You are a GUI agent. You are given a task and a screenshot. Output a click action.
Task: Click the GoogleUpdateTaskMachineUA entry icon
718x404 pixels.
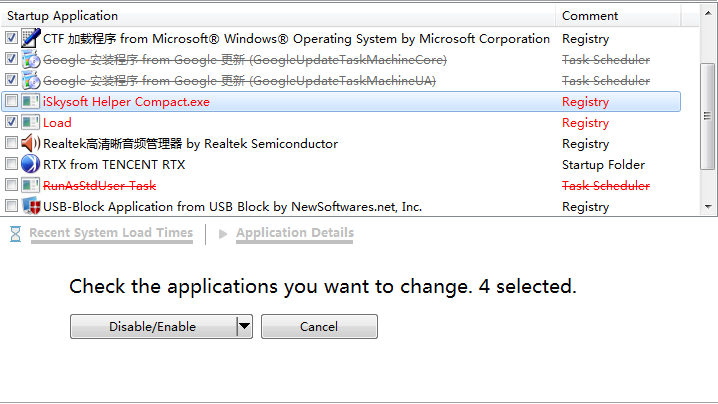[31, 80]
